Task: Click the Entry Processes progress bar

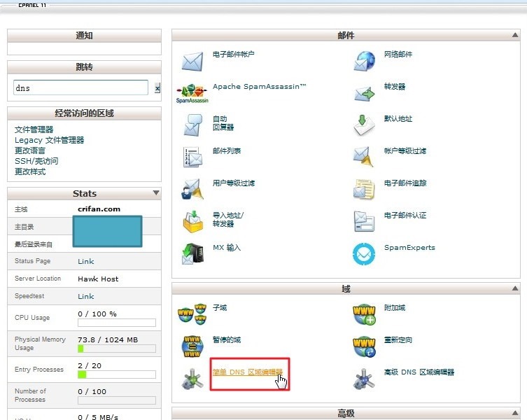Action: tap(117, 374)
